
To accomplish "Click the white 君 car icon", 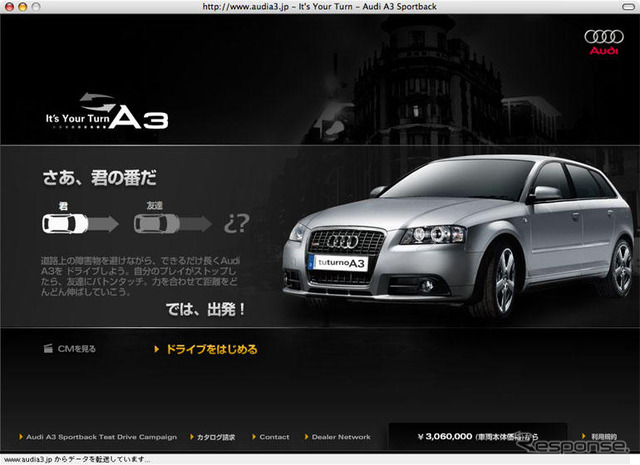I will coord(65,224).
